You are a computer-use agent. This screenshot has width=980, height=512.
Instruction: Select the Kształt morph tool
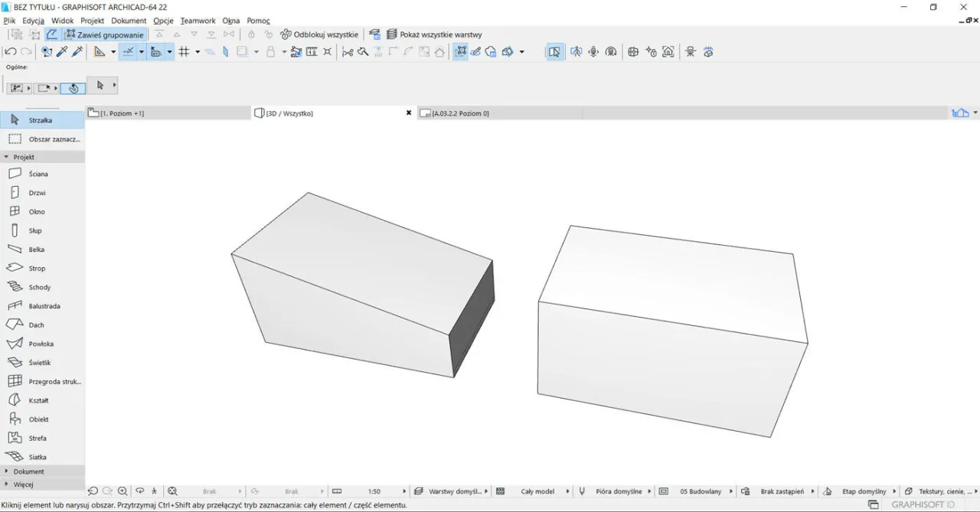tap(38, 400)
